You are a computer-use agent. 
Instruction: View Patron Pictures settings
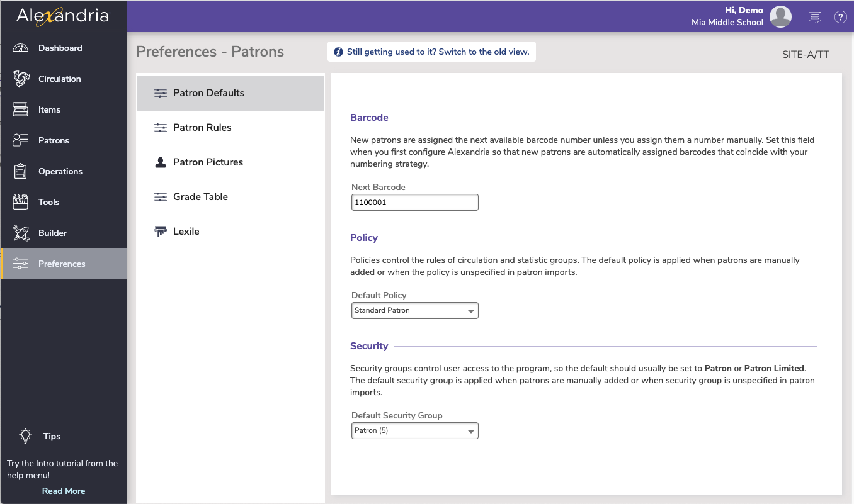tap(208, 162)
